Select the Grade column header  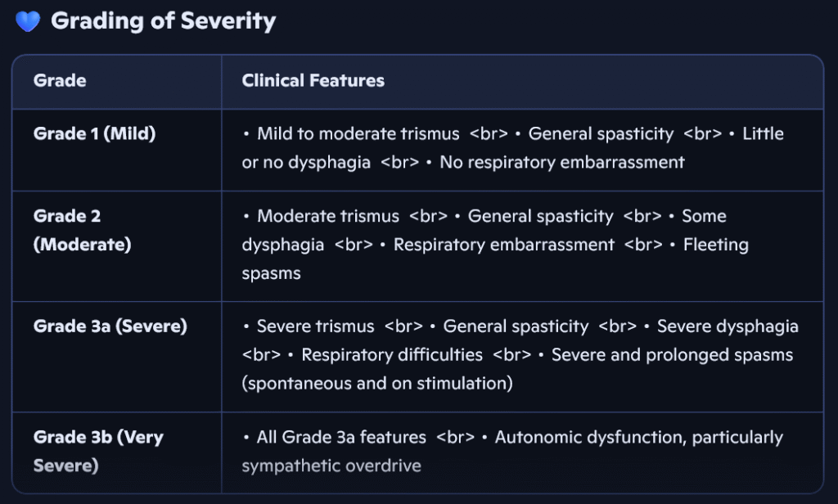pyautogui.click(x=60, y=81)
